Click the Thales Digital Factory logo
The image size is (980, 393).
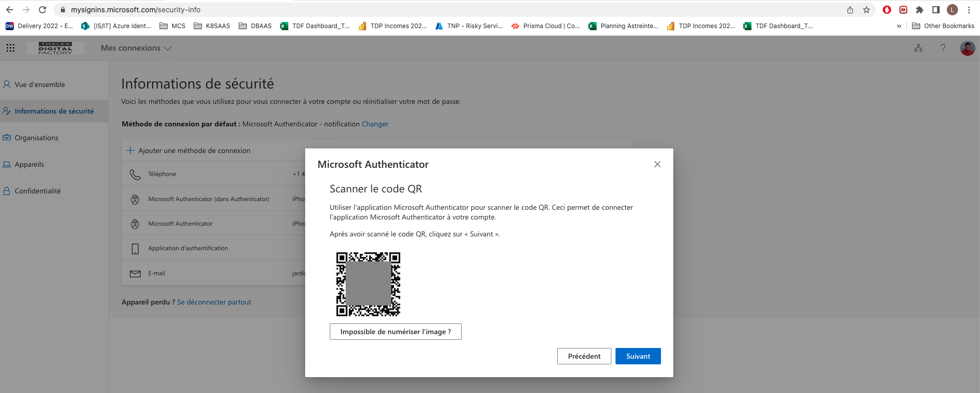tap(55, 48)
